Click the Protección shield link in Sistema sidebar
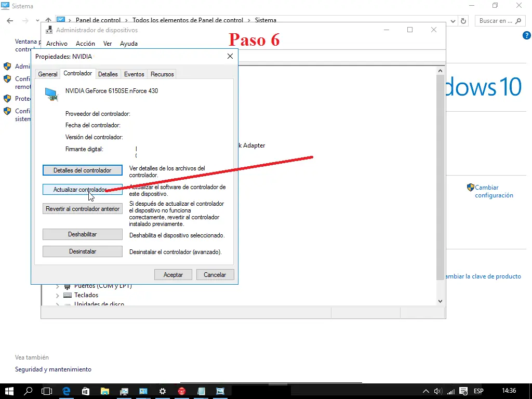Viewport: 532px width, 399px height. click(x=23, y=98)
